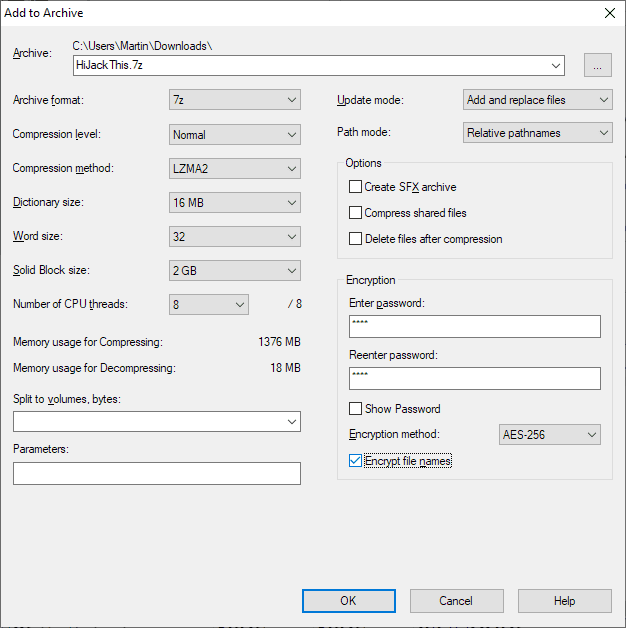Expand the Dictionary size 16 MB dropdown

tap(235, 203)
